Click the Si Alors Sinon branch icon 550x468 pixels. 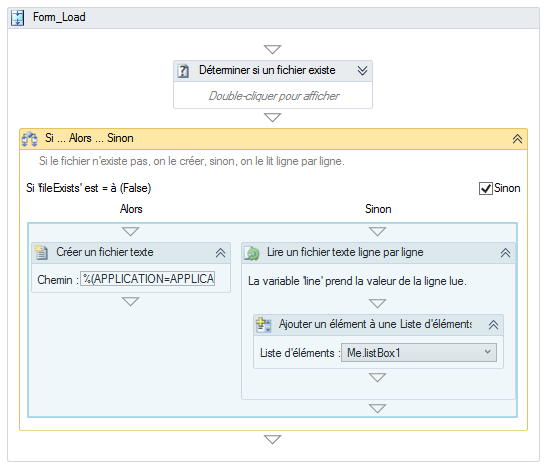tap(29, 139)
